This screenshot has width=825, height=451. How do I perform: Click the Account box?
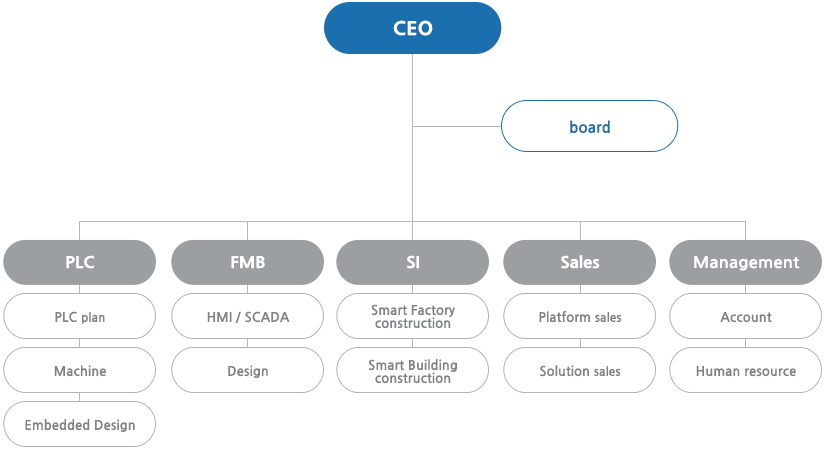746,316
